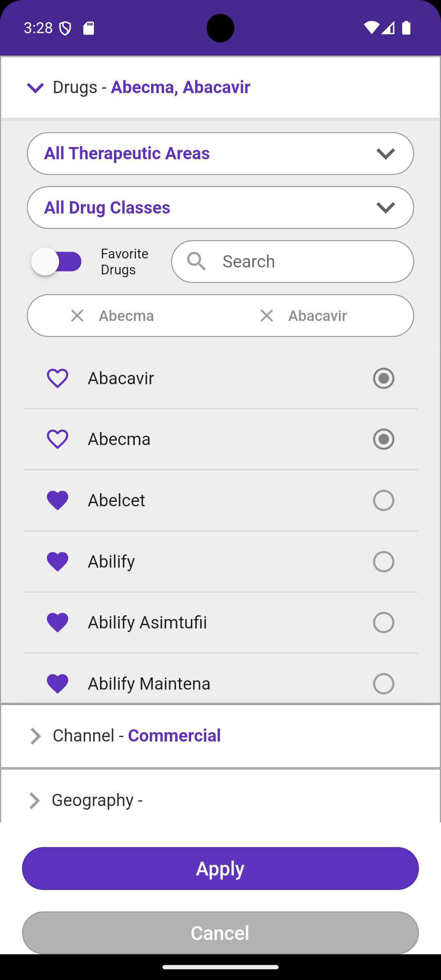Toggle the Favorite Drugs switch
The image size is (441, 980).
pos(56,262)
